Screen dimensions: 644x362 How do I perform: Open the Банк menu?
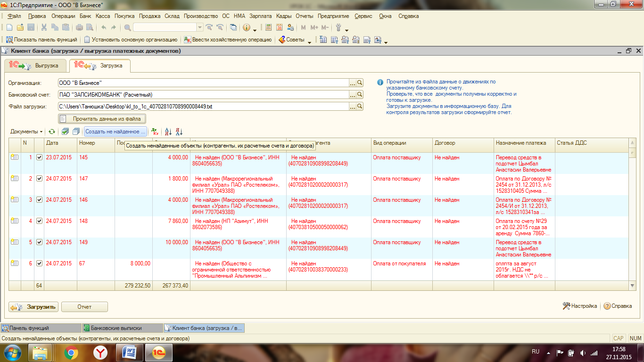point(85,16)
